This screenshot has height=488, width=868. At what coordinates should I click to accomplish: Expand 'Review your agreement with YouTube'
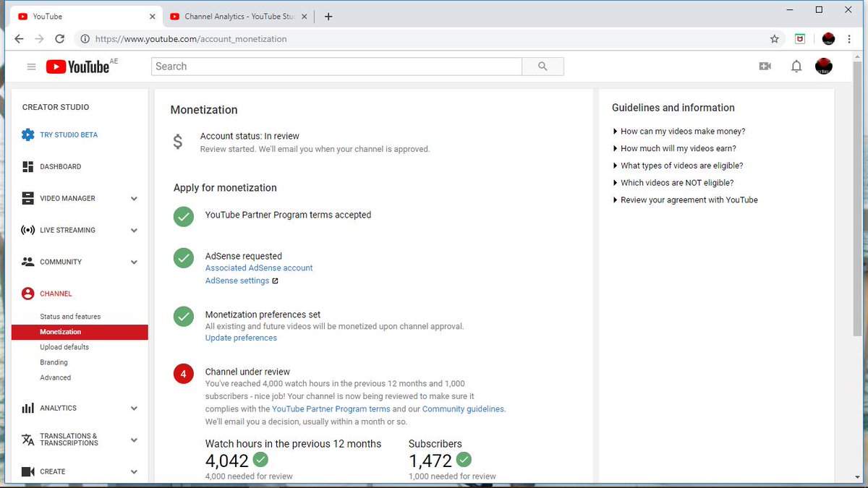tap(685, 200)
